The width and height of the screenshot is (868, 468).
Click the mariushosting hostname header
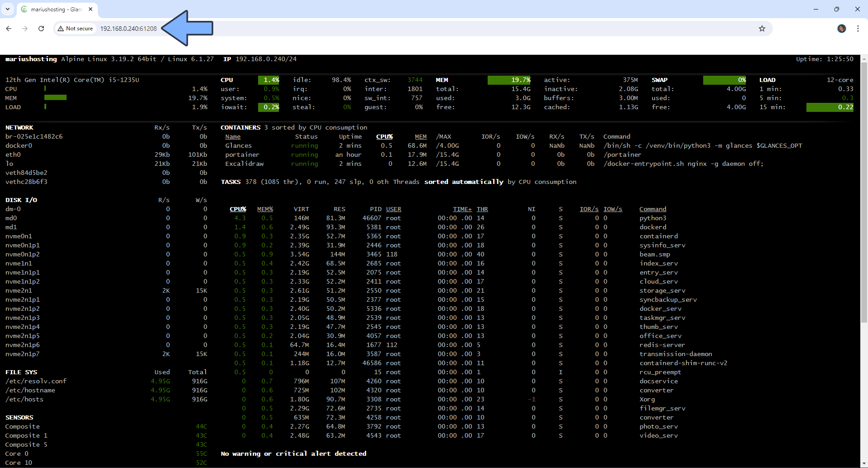(x=31, y=59)
